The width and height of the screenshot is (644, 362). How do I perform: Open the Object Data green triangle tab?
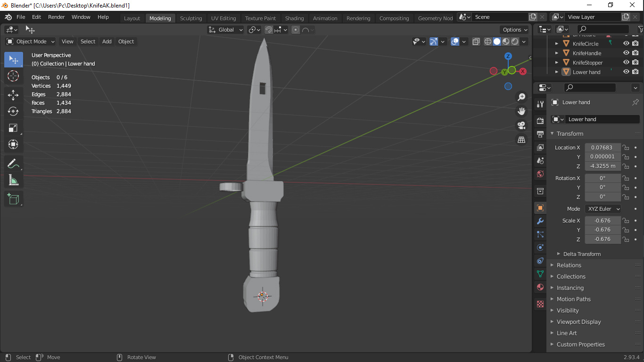tap(540, 274)
